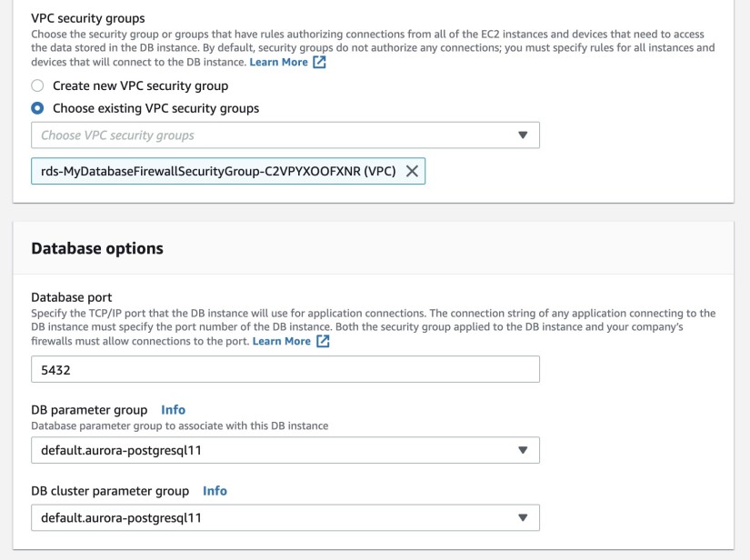This screenshot has height=560, width=750.
Task: Click the arrow icon on DB cluster parameter group selector
Action: click(x=522, y=517)
